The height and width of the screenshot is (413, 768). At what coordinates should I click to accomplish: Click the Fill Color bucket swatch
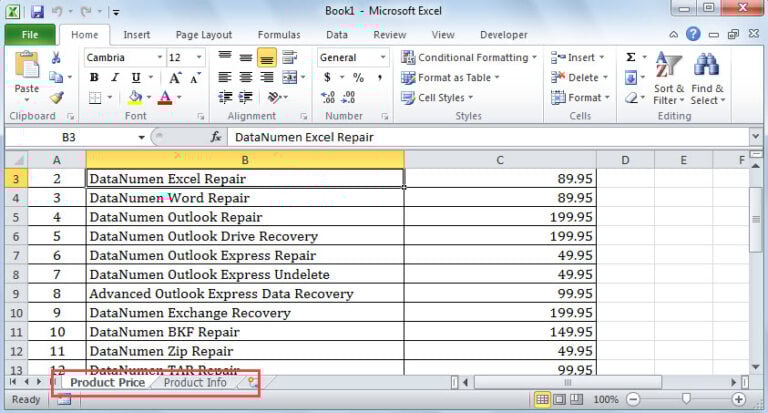pos(135,97)
